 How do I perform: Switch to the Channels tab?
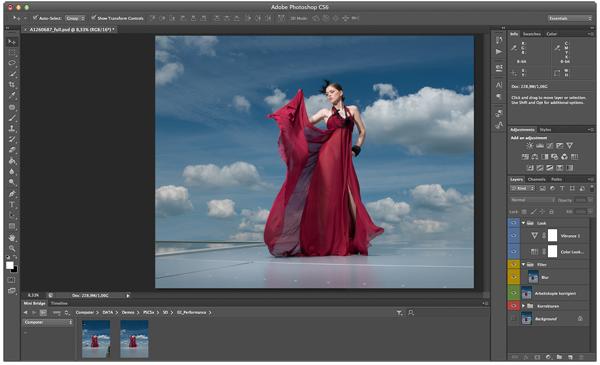[536, 179]
